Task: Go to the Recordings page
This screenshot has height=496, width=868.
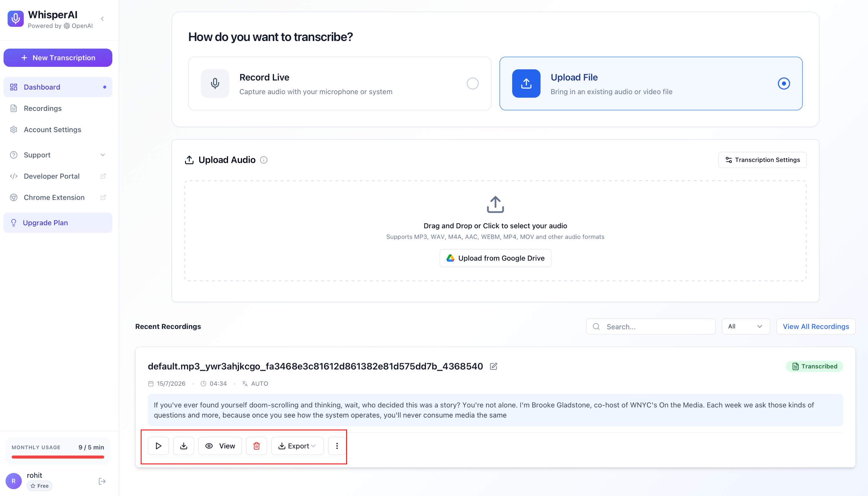Action: [58, 108]
